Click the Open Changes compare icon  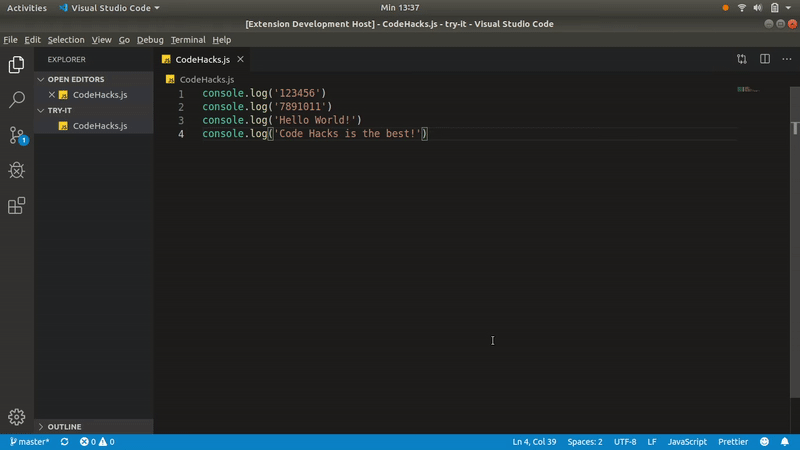point(742,59)
